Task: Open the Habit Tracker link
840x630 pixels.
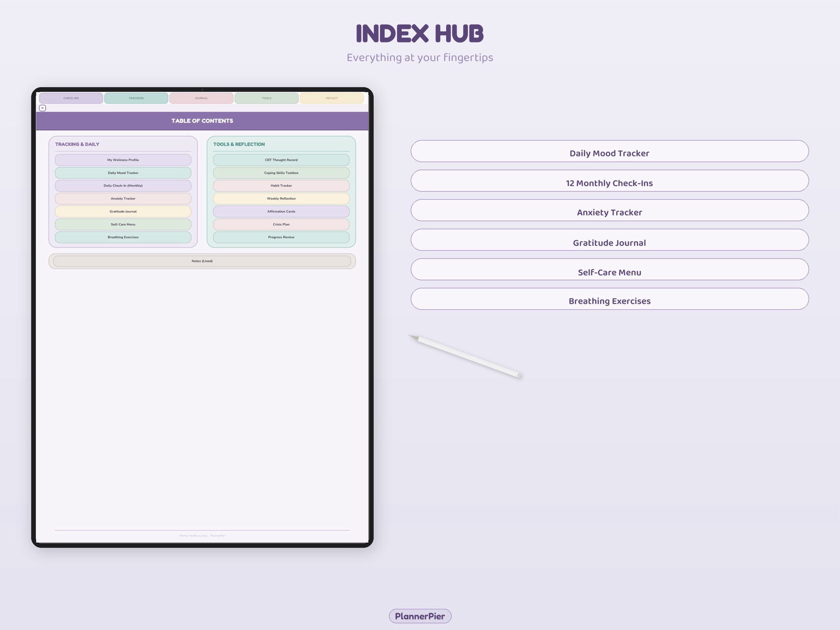Action: (x=281, y=185)
